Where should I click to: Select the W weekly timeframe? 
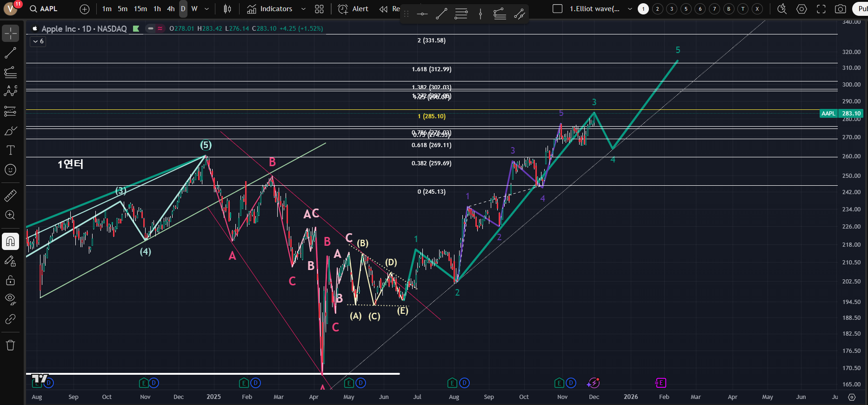click(x=194, y=9)
